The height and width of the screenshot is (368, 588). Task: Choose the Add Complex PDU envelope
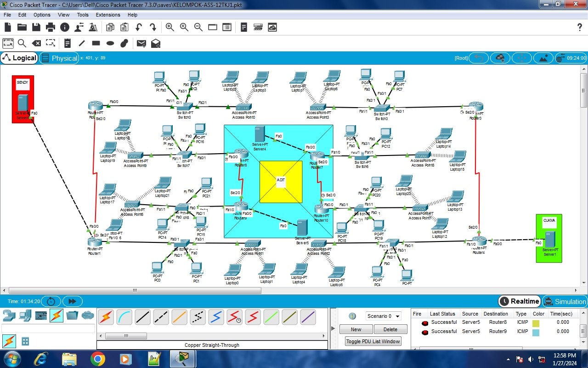156,43
